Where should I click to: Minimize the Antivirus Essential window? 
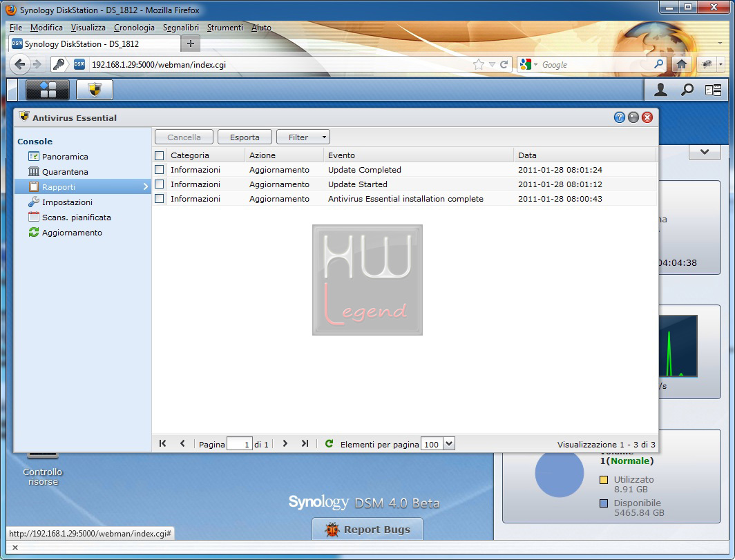click(x=633, y=117)
